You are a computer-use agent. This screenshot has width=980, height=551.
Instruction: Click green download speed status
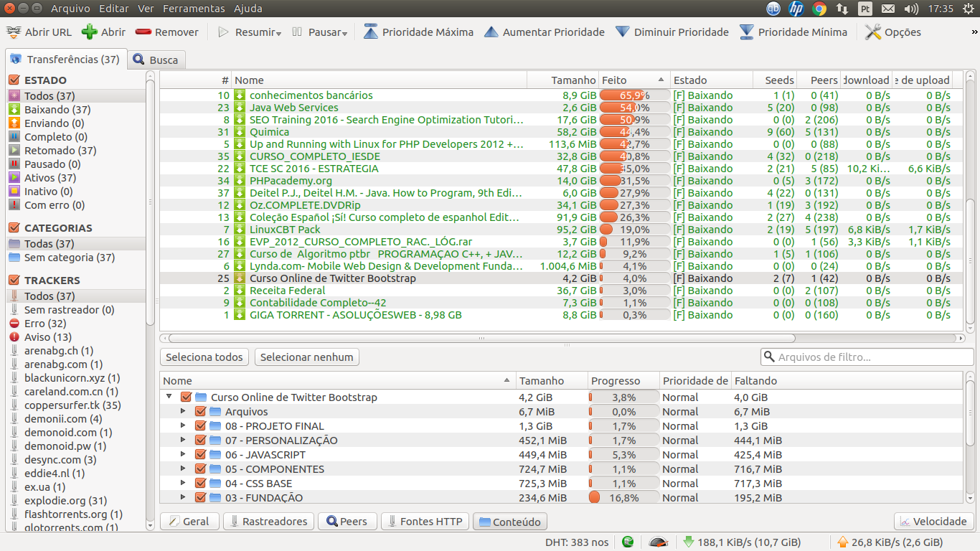[x=741, y=542]
